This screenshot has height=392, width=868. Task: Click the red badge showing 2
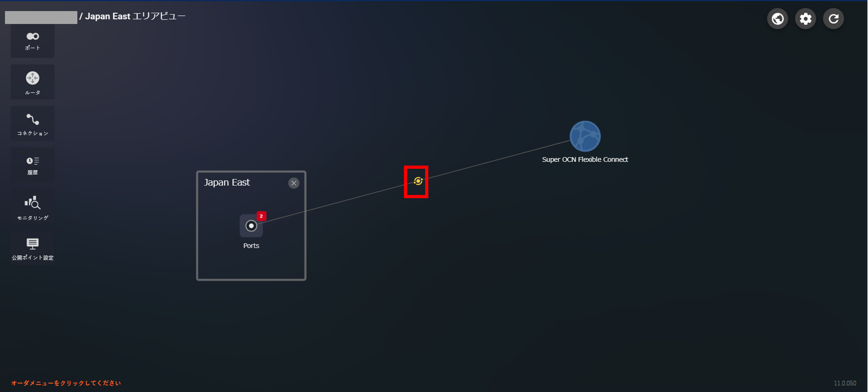[261, 216]
